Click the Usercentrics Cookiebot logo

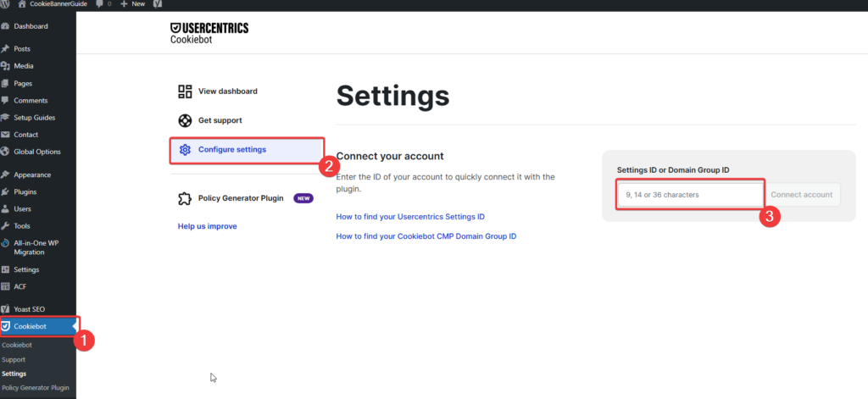[x=209, y=33]
